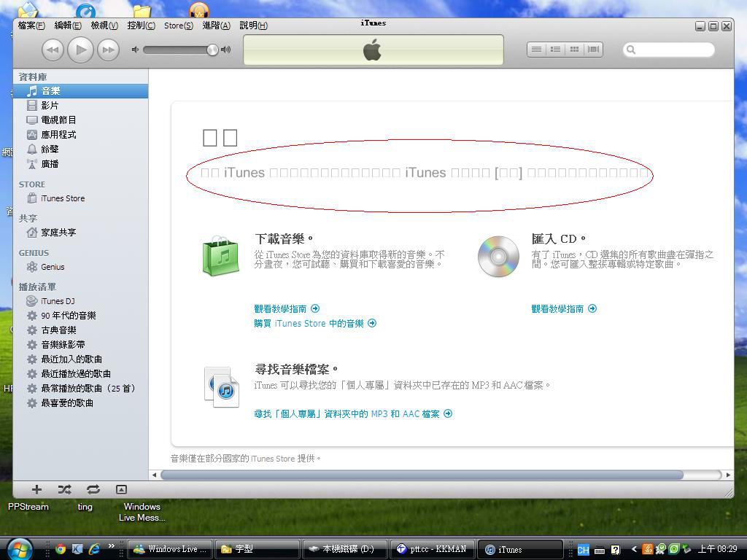The image size is (747, 560).
Task: Open the Windows Start button
Action: [x=20, y=548]
